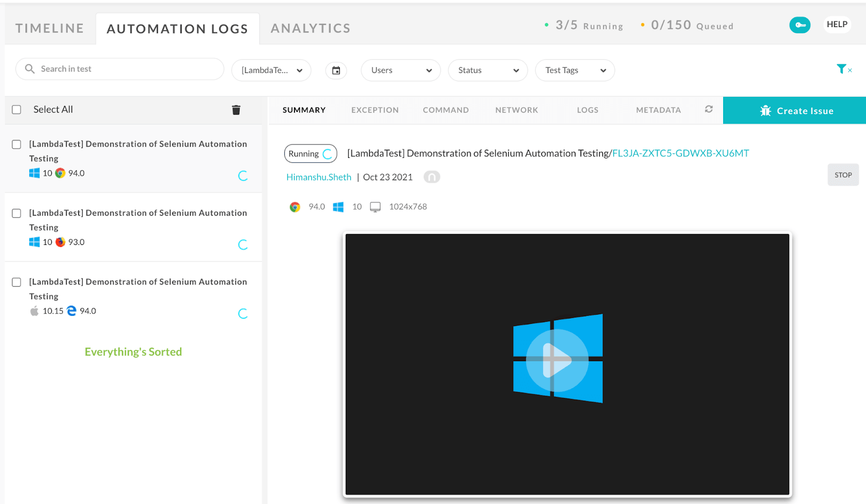The width and height of the screenshot is (866, 504).
Task: Open the Himanshu.Sheth user link
Action: [x=319, y=177]
